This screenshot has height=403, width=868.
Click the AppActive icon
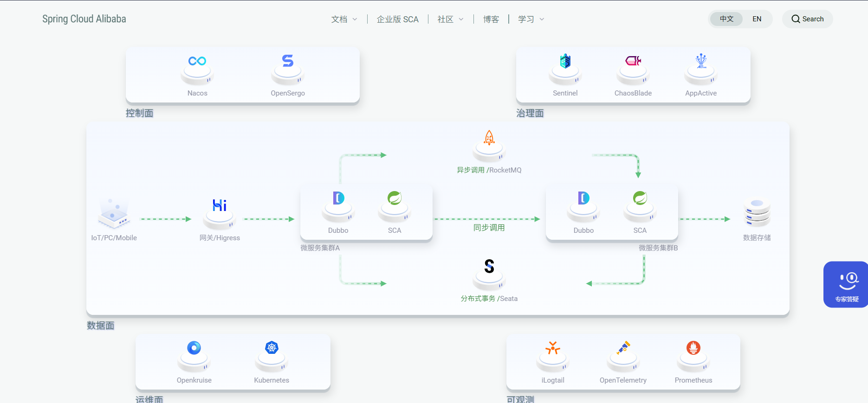click(x=701, y=61)
